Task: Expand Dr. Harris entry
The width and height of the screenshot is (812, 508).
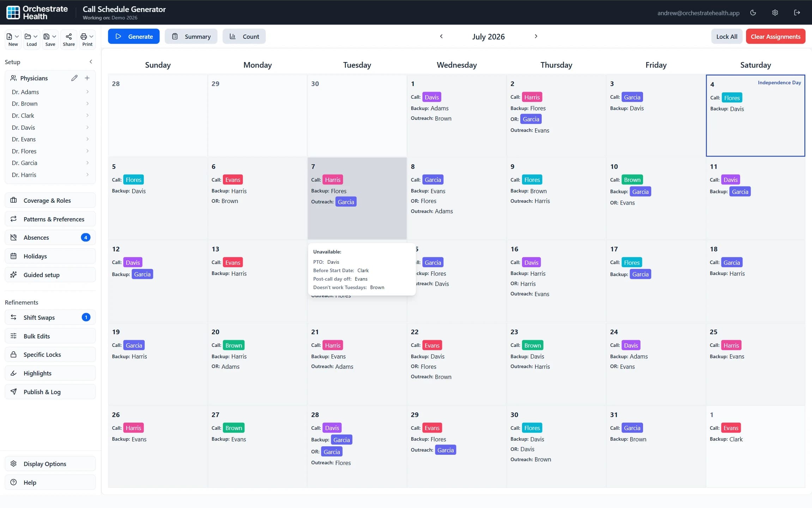Action: (50, 175)
